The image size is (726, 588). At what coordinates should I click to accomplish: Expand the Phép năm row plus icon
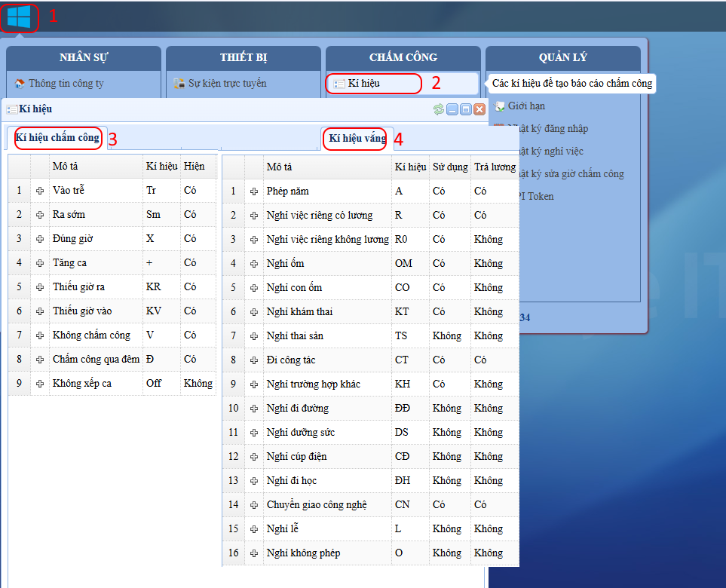click(x=254, y=191)
